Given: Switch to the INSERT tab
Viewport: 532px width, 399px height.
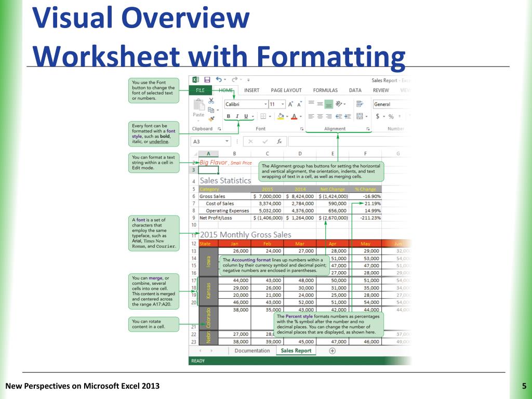Looking at the screenshot, I should [251, 90].
